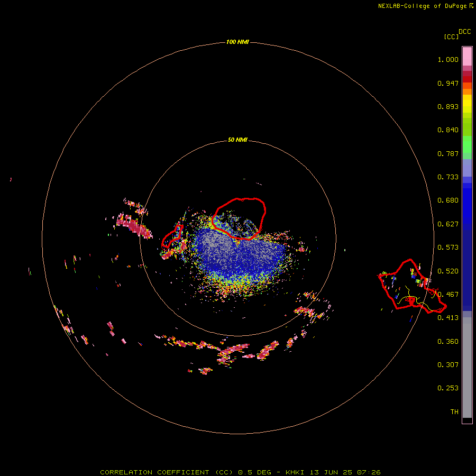Click the large red island outline at radar center

click(x=239, y=218)
